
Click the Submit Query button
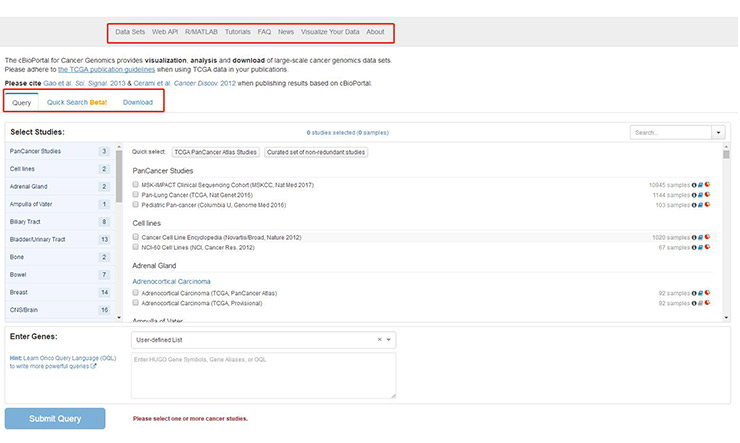(55, 418)
